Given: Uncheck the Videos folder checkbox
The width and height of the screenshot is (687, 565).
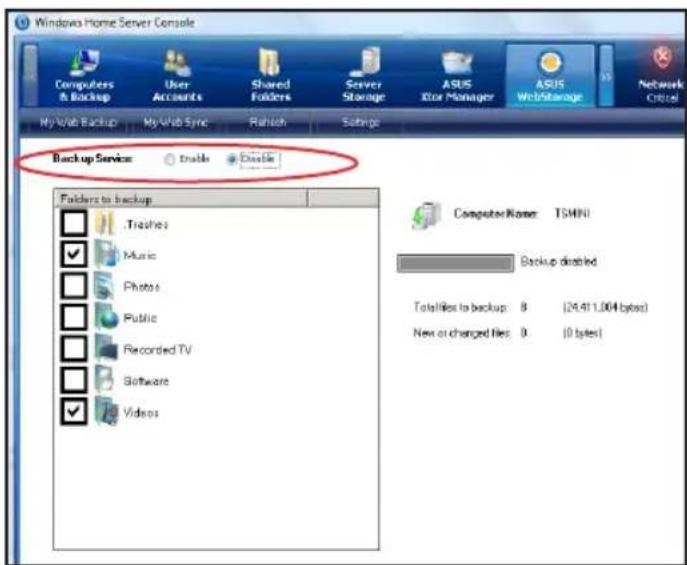Looking at the screenshot, I should 74,411.
